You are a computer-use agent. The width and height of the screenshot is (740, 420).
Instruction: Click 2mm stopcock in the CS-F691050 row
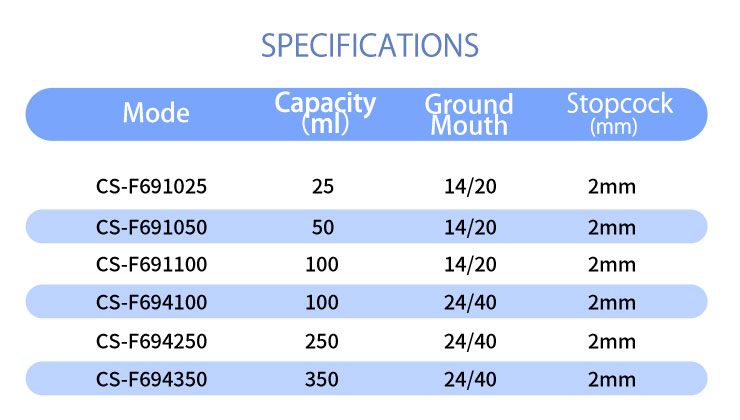(612, 226)
